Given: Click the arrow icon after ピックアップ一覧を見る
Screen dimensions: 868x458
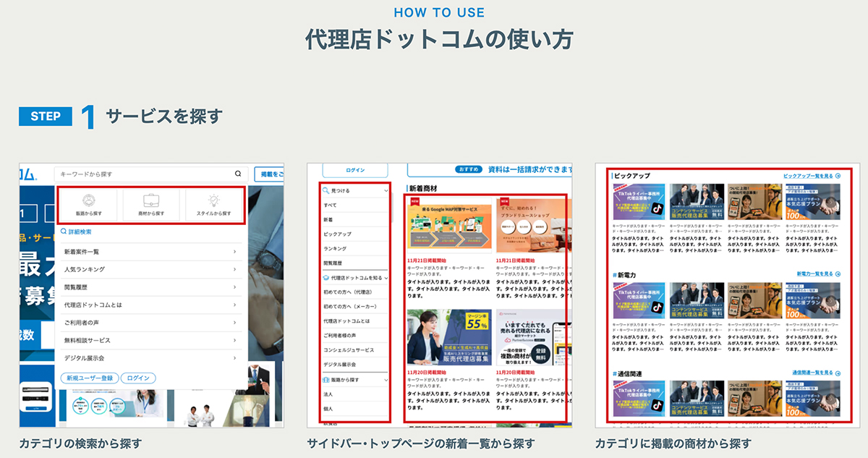Looking at the screenshot, I should 838,176.
